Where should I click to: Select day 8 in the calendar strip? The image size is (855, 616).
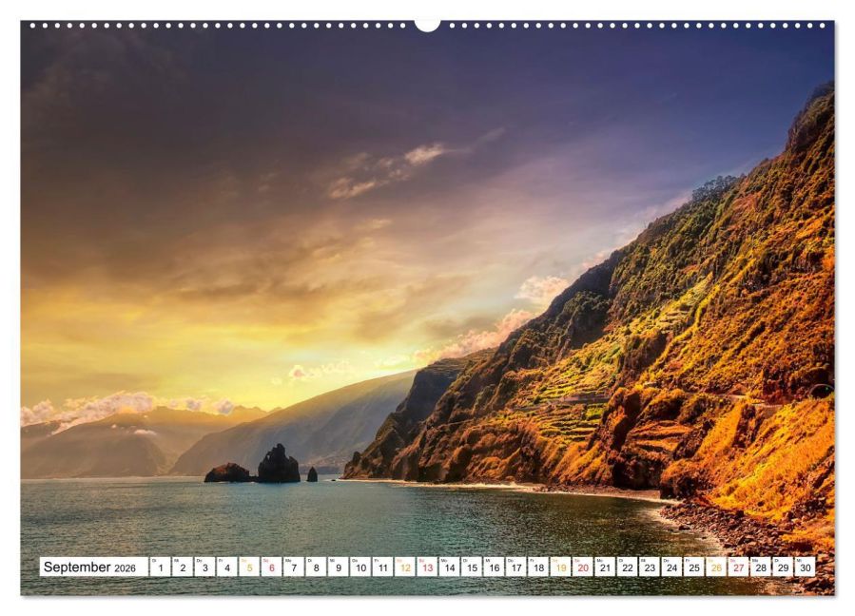(x=317, y=567)
